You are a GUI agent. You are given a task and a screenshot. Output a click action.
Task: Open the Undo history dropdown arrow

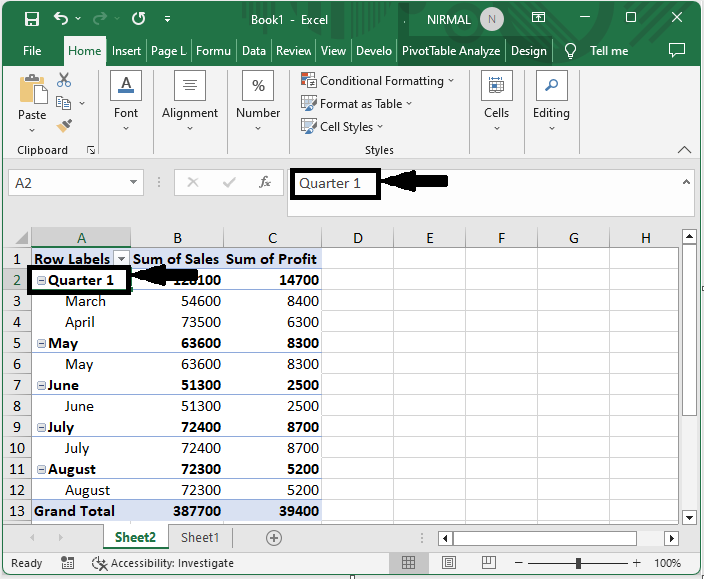point(78,19)
